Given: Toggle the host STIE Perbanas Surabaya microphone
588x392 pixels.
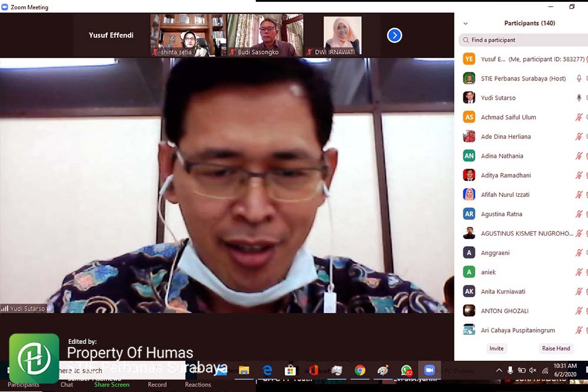Looking at the screenshot, I should pos(579,78).
